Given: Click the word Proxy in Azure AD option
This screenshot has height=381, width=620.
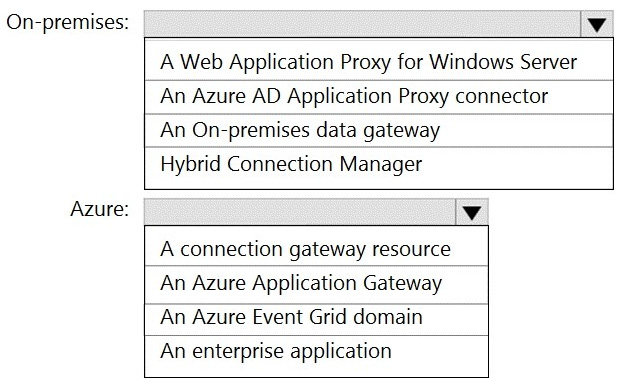Looking at the screenshot, I should 423,97.
